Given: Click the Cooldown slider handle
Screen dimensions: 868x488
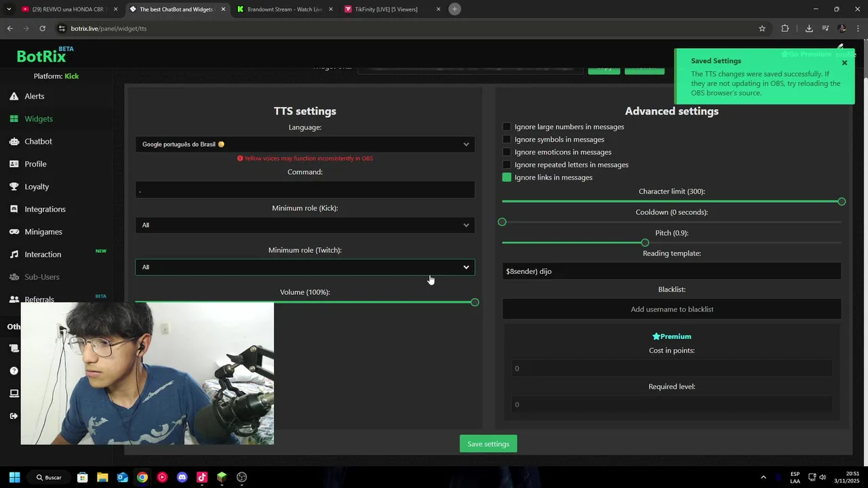Looking at the screenshot, I should coord(502,222).
